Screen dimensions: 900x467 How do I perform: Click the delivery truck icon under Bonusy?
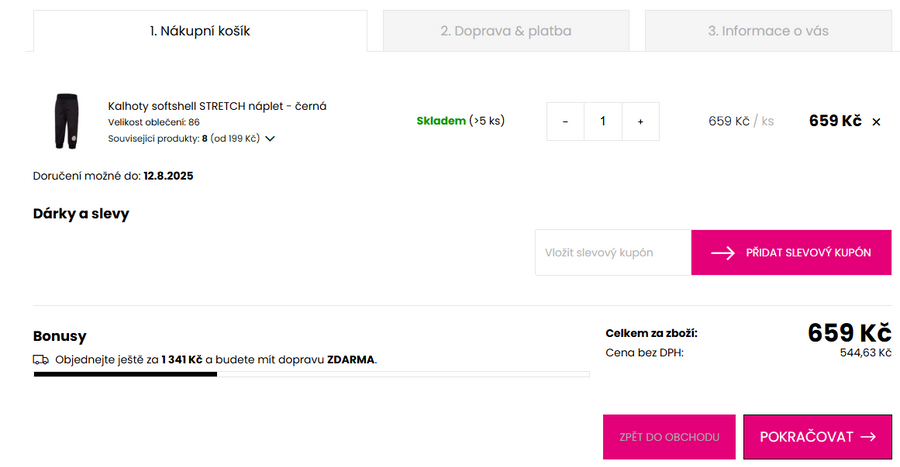tap(41, 359)
